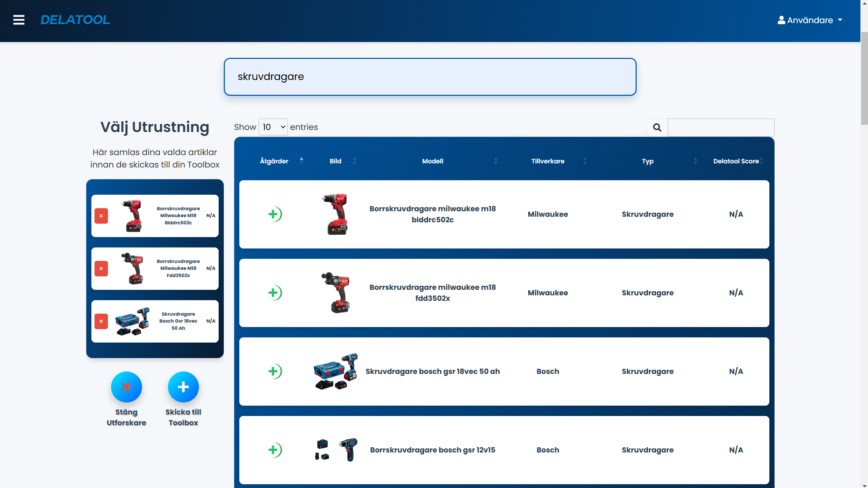Click model name Borrskruvdragare milwaukee m18 fdd3502x
Screen dimensions: 868x488
pos(433,293)
